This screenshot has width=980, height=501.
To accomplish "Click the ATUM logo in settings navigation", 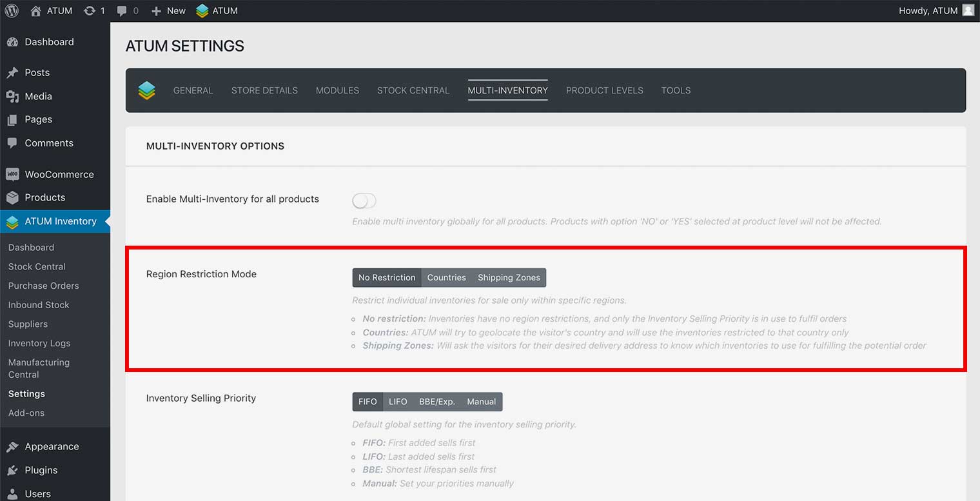I will pyautogui.click(x=147, y=90).
